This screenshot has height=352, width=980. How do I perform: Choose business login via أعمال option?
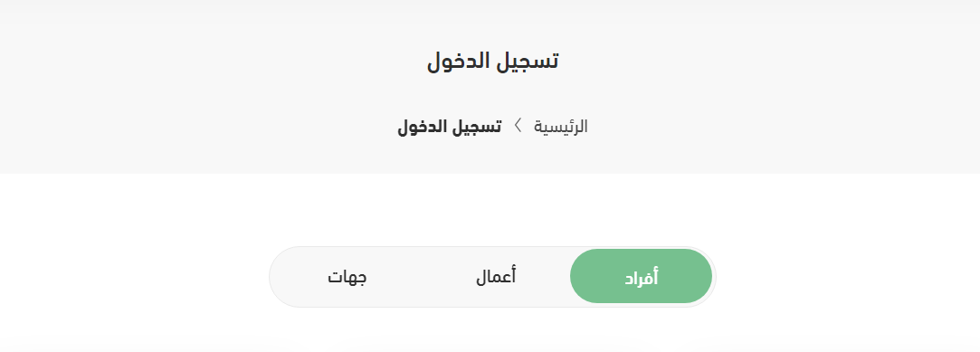coord(496,276)
